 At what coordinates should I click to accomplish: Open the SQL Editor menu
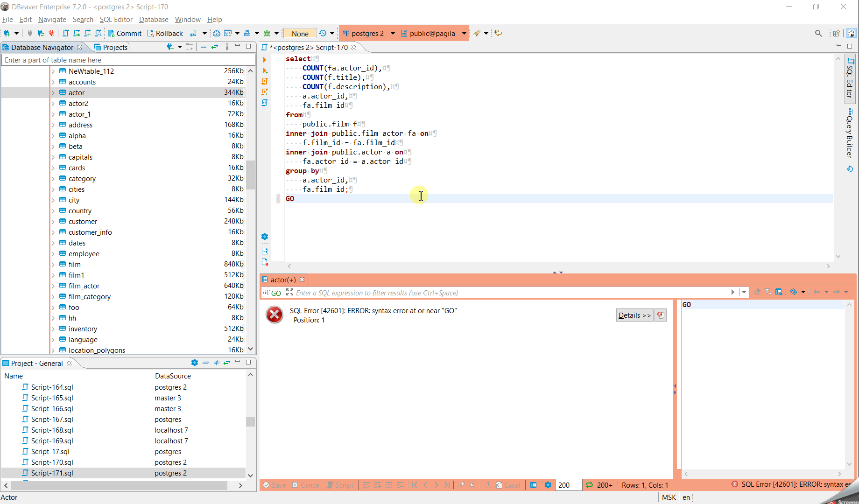click(116, 20)
